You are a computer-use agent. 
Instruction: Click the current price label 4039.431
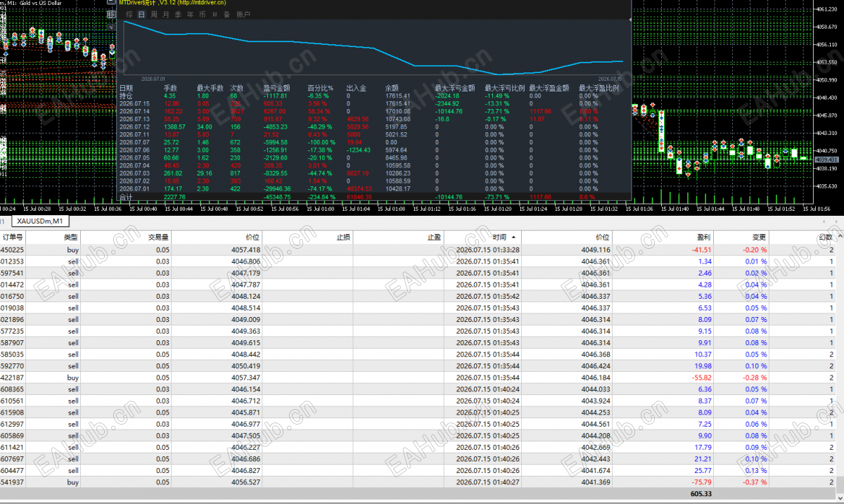(827, 160)
